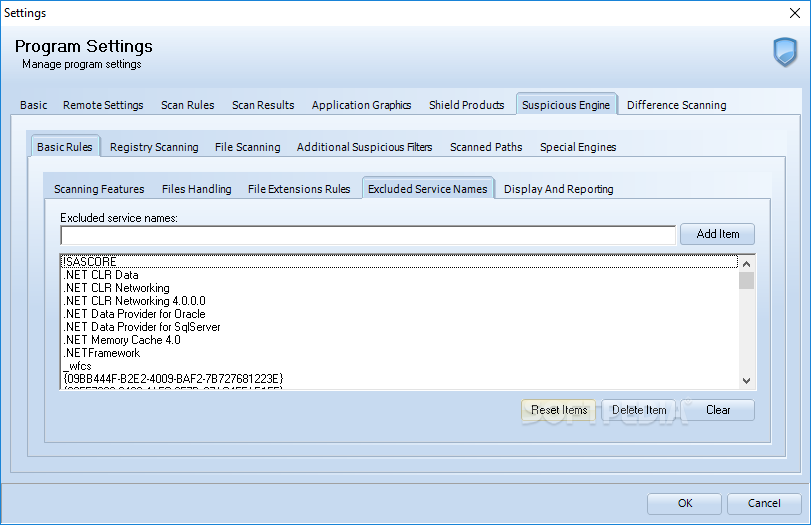Click the Cancel button
The image size is (811, 525).
pos(764,503)
